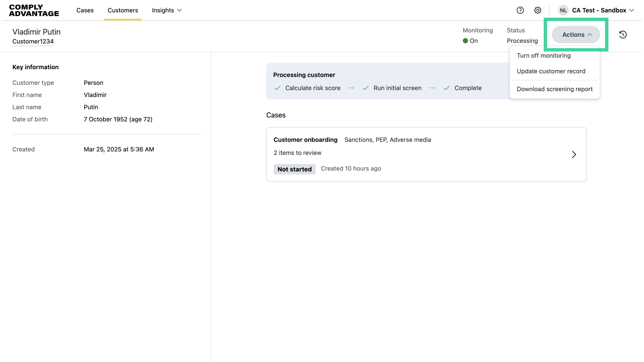The image size is (644, 362).
Task: Expand the Insights menu
Action: pyautogui.click(x=167, y=10)
